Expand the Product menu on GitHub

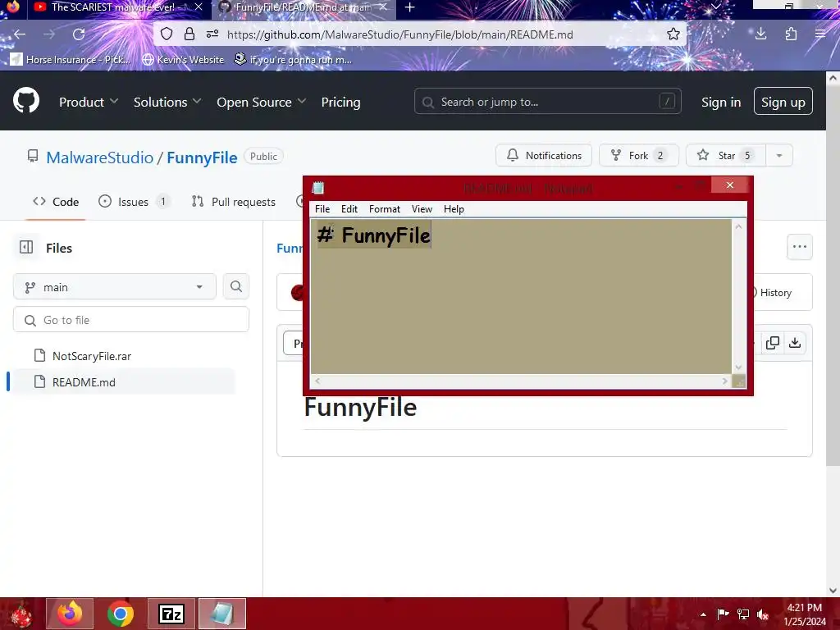click(x=89, y=102)
